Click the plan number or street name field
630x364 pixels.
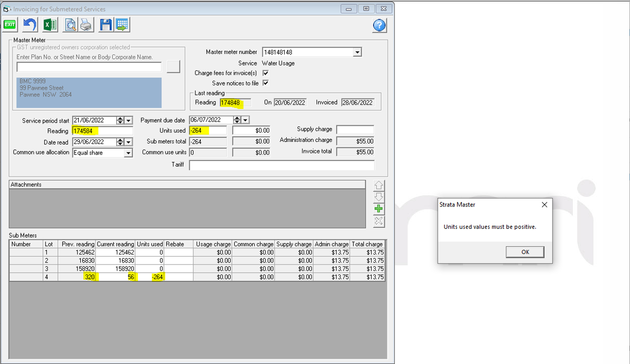click(89, 67)
